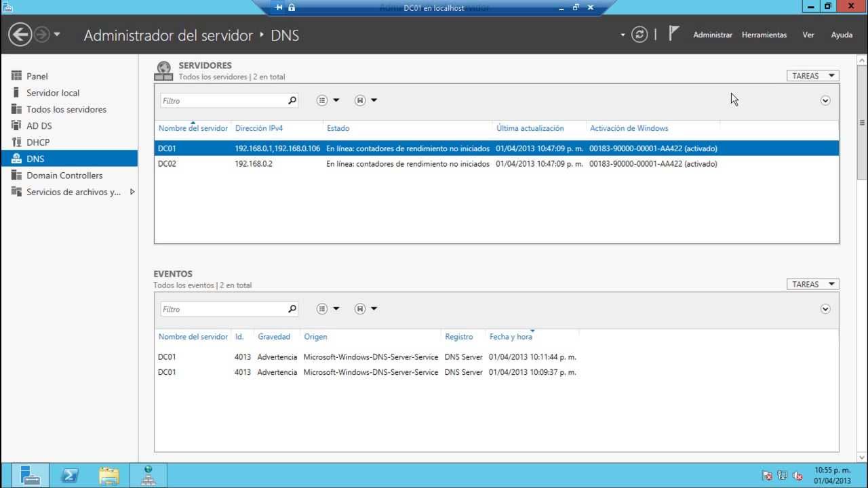This screenshot has width=868, height=488.
Task: Click IP address 192.168.0.2
Action: (x=254, y=163)
